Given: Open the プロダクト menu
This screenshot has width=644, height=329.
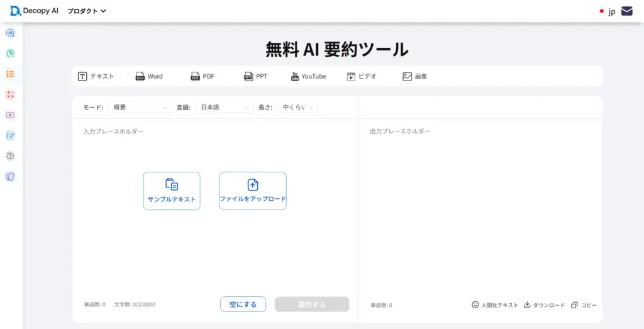Looking at the screenshot, I should pyautogui.click(x=86, y=11).
